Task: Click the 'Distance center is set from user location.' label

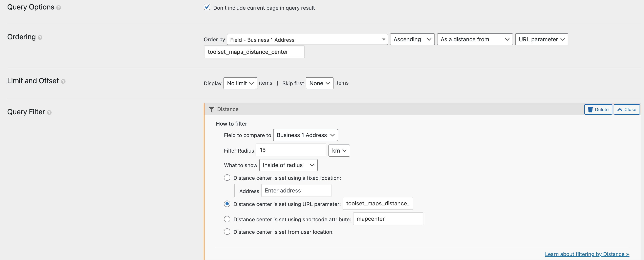Action: coord(283,232)
